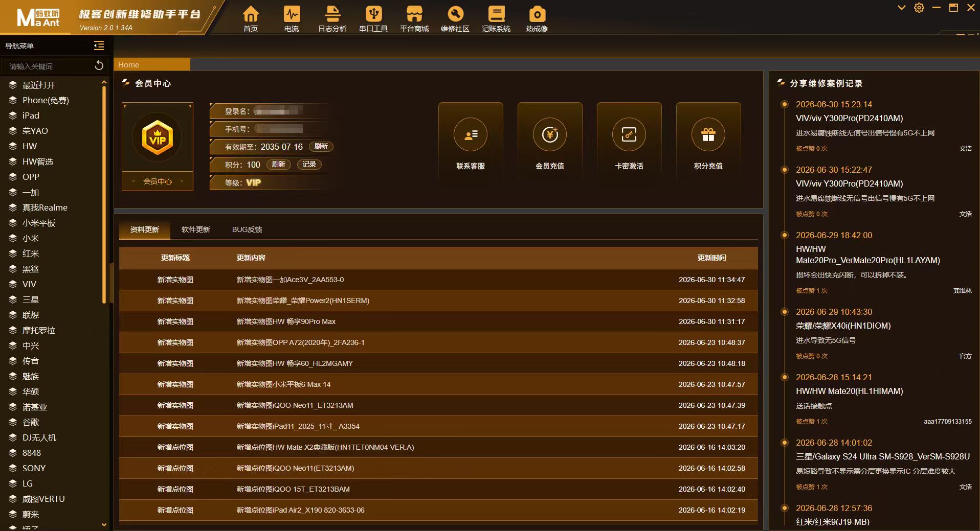Click sidebar scroll down arrow
Image resolution: width=980 pixels, height=531 pixels.
point(104,524)
